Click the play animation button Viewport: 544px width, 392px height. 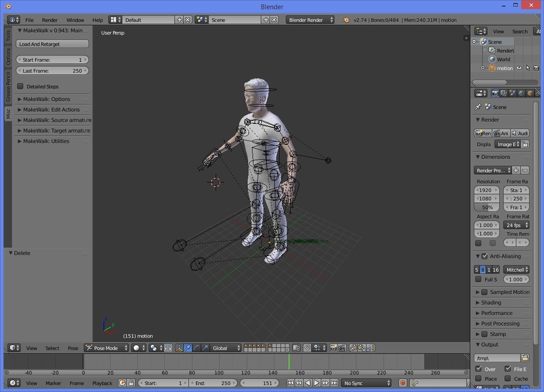click(x=316, y=383)
